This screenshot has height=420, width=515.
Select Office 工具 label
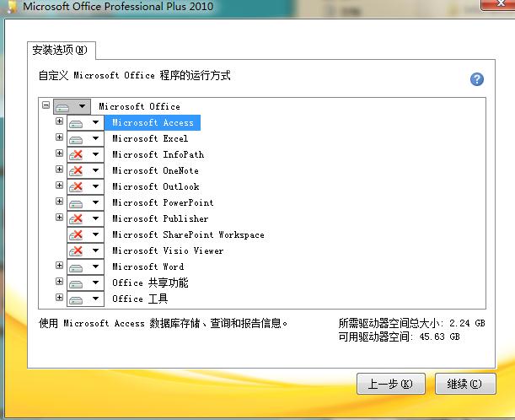[140, 299]
